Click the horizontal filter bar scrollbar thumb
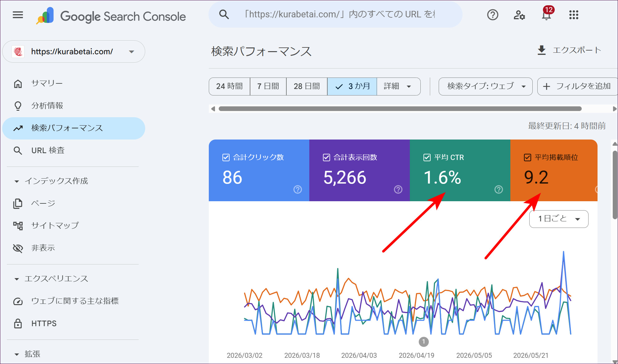This screenshot has height=364, width=618. pyautogui.click(x=400, y=109)
